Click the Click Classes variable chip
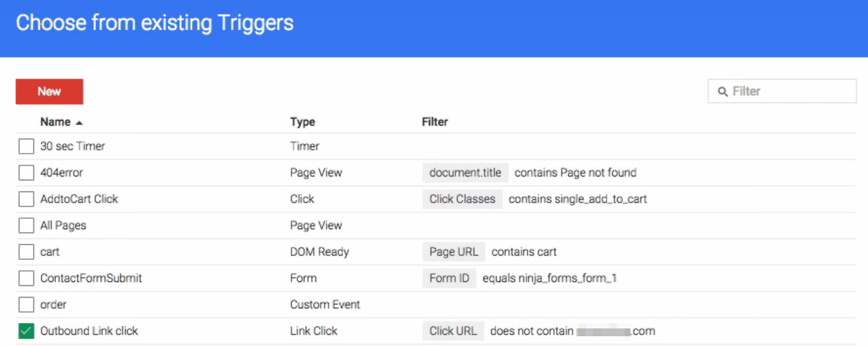868x346 pixels. click(462, 199)
